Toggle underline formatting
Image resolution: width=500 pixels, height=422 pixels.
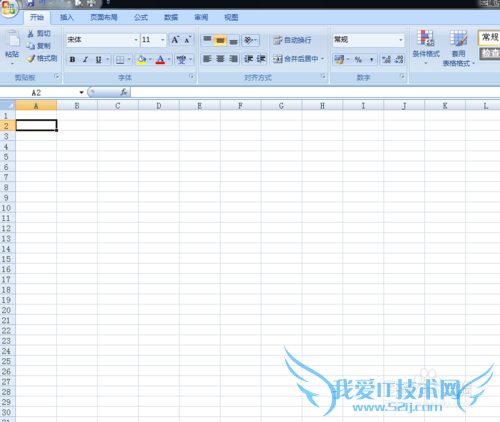click(98, 60)
